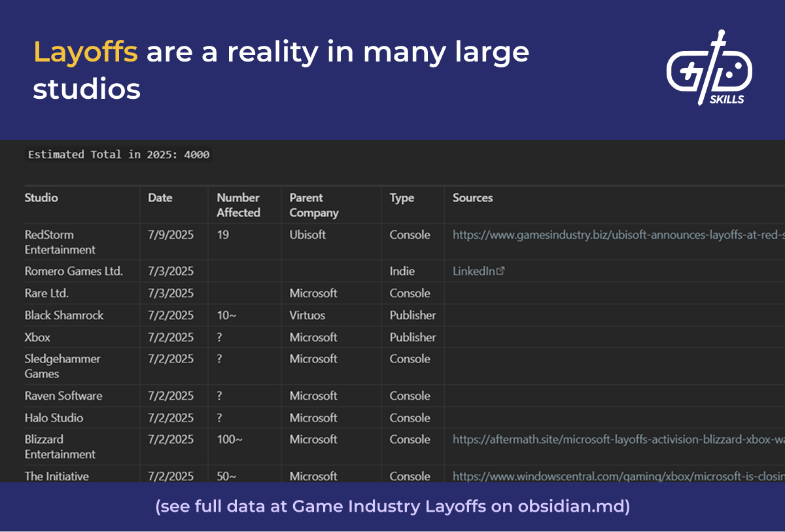Select the Sledgehammer Games studio cell
The width and height of the screenshot is (785, 532).
pos(62,366)
